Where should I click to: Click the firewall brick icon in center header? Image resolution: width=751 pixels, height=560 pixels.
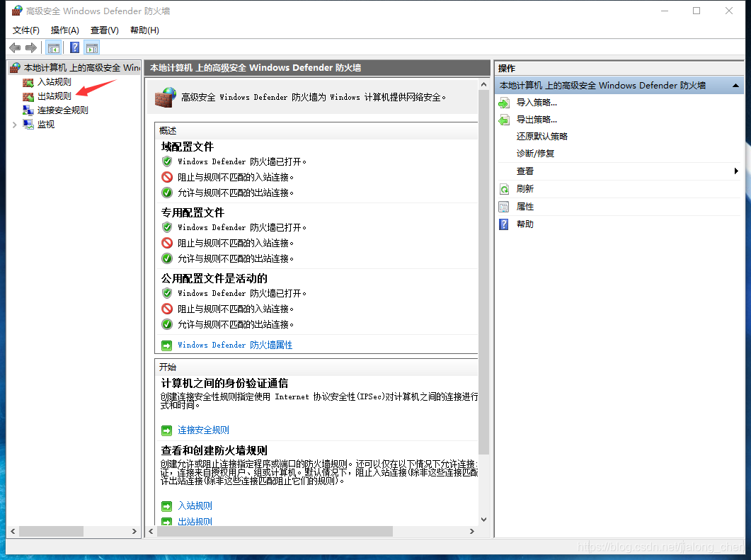pyautogui.click(x=165, y=97)
